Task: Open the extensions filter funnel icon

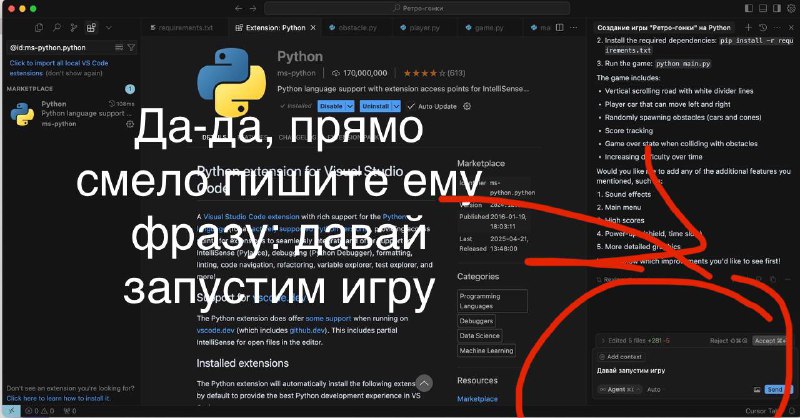Action: [131, 47]
